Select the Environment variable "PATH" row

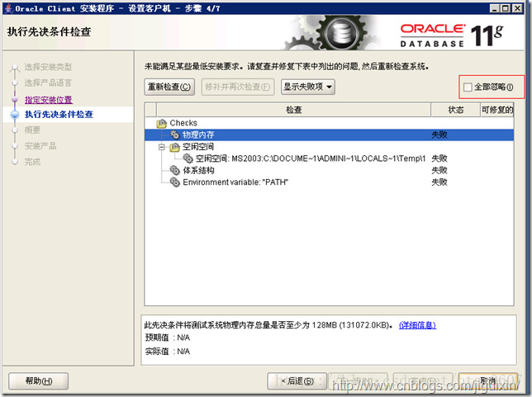click(x=329, y=182)
